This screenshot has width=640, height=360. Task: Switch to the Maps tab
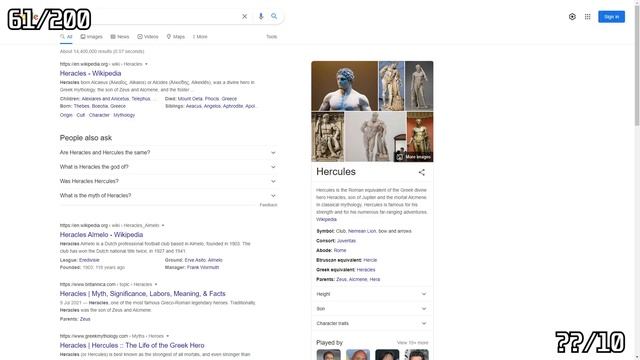point(176,37)
